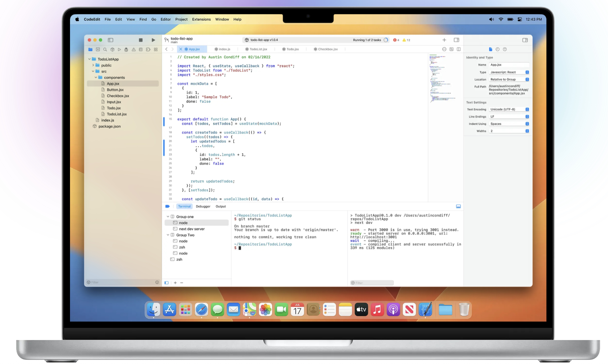This screenshot has height=364, width=608.
Task: Collapse the components folder
Action: [x=96, y=77]
